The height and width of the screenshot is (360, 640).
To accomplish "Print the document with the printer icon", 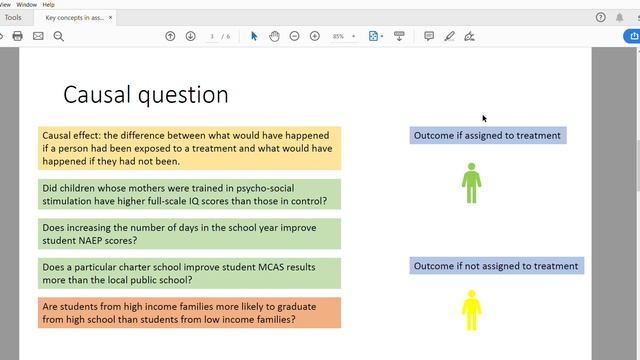I will pyautogui.click(x=18, y=36).
